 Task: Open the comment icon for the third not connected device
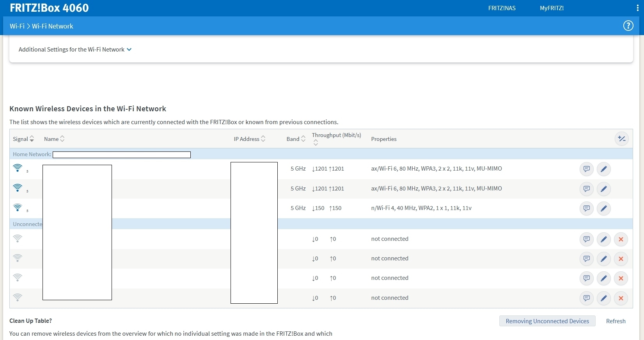point(586,278)
